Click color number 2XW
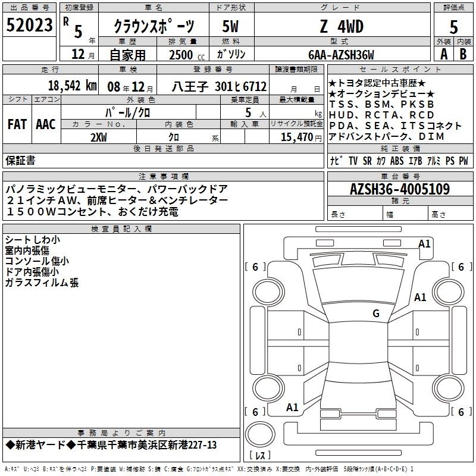The height and width of the screenshot is (476, 476). click(99, 137)
